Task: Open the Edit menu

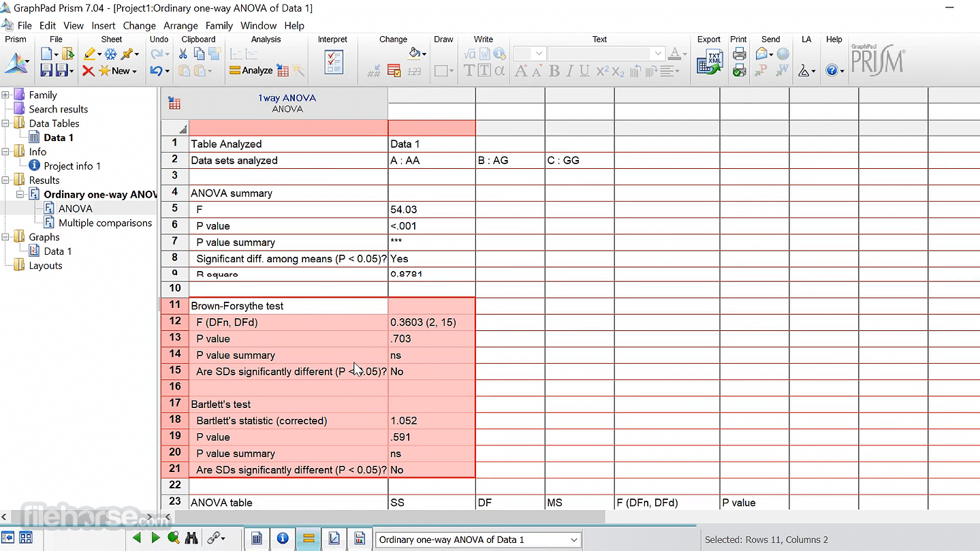Action: coord(48,26)
